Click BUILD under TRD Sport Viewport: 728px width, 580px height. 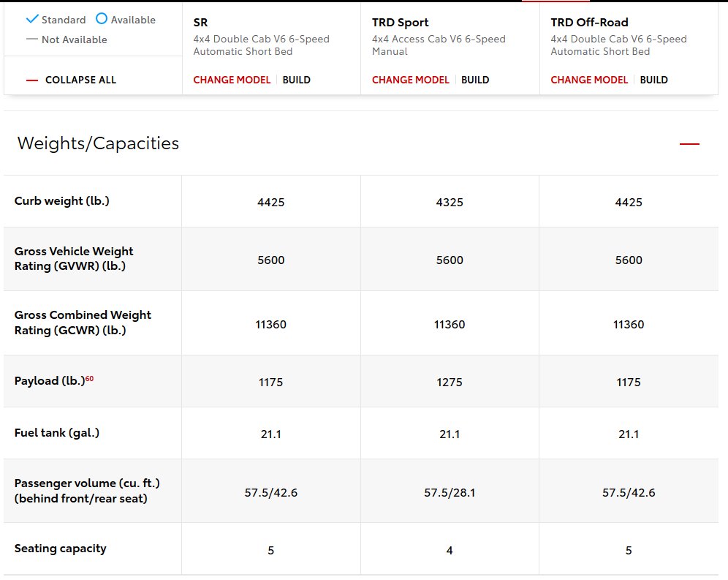coord(475,80)
